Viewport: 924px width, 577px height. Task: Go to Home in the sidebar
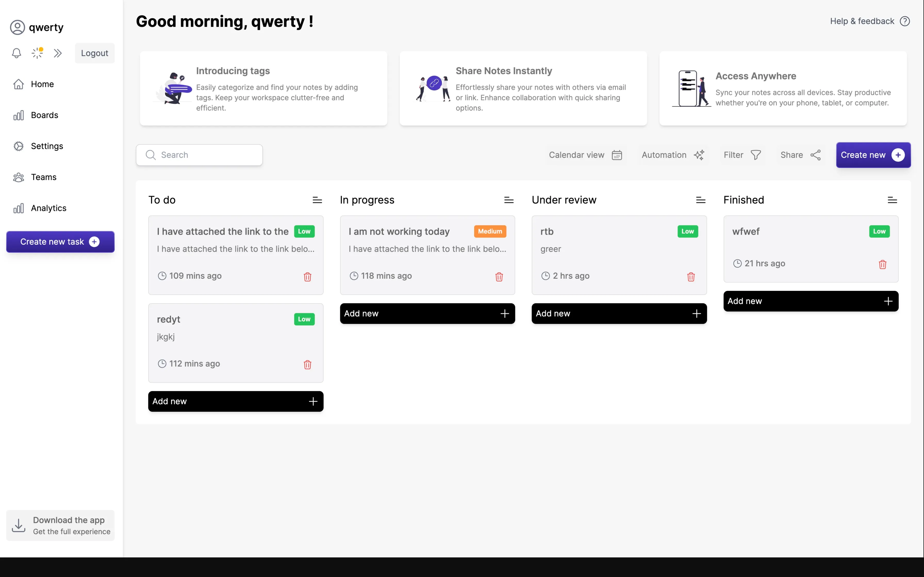[34, 84]
